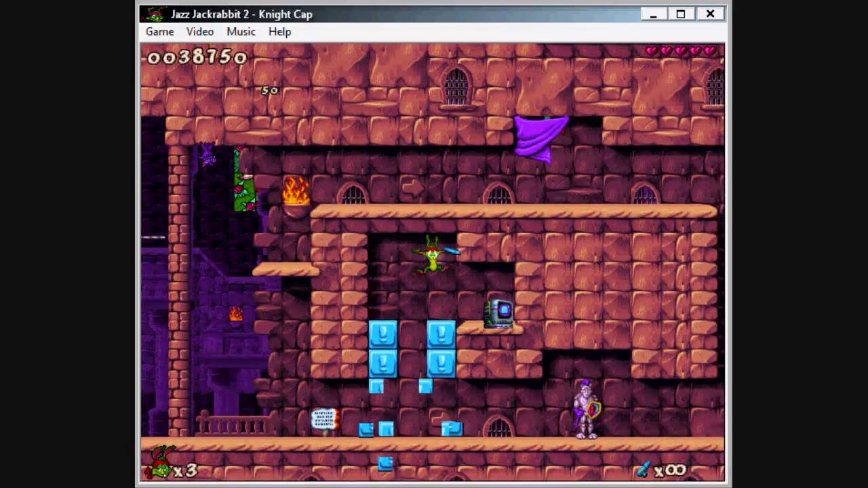Close the Jazz Jackrabbit 2 window
The image size is (868, 488).
tap(710, 14)
